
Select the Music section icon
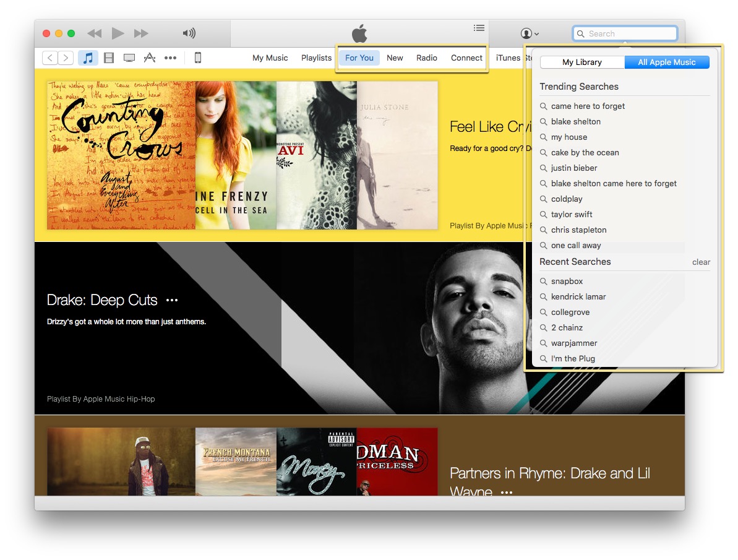[x=88, y=57]
